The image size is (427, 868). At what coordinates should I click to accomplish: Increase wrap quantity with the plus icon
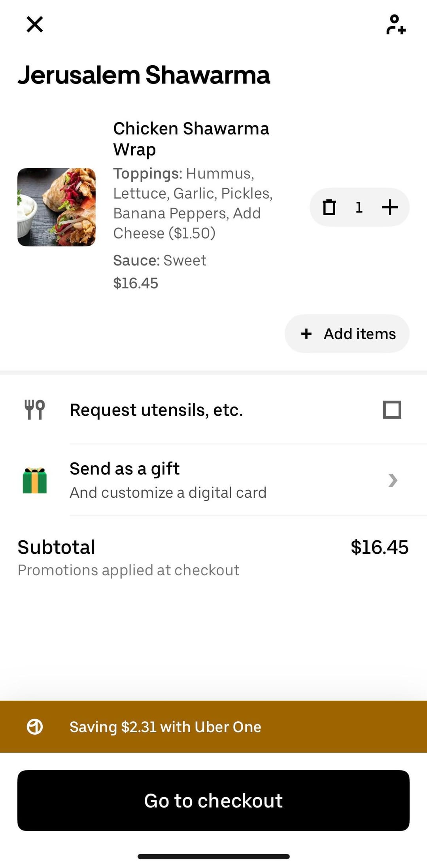click(x=390, y=207)
